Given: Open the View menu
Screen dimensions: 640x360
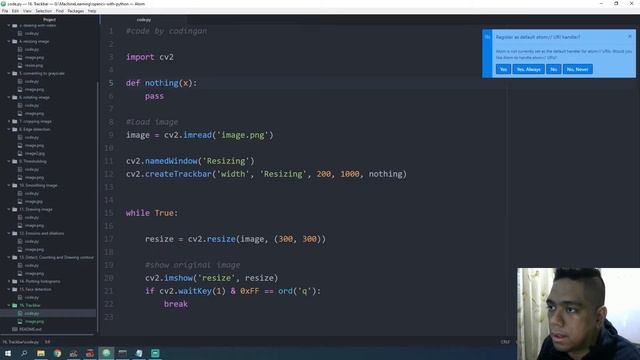Looking at the screenshot, I should [x=27, y=11].
